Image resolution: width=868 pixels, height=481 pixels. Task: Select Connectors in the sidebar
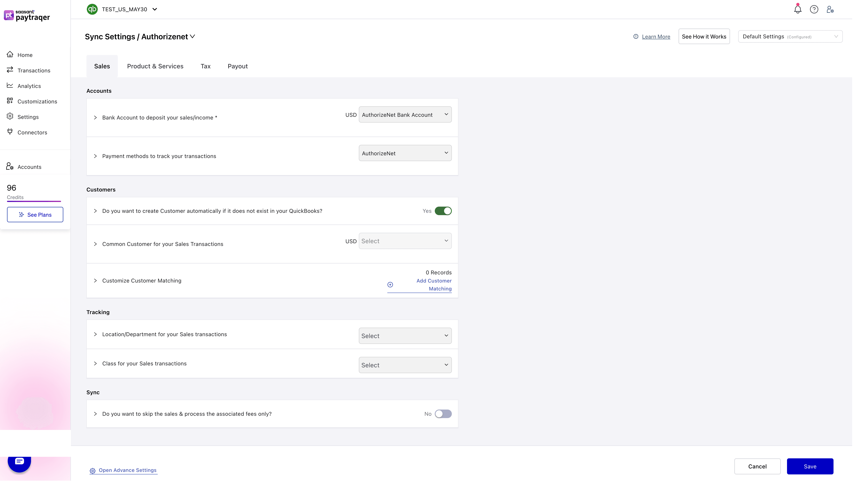[x=32, y=132]
